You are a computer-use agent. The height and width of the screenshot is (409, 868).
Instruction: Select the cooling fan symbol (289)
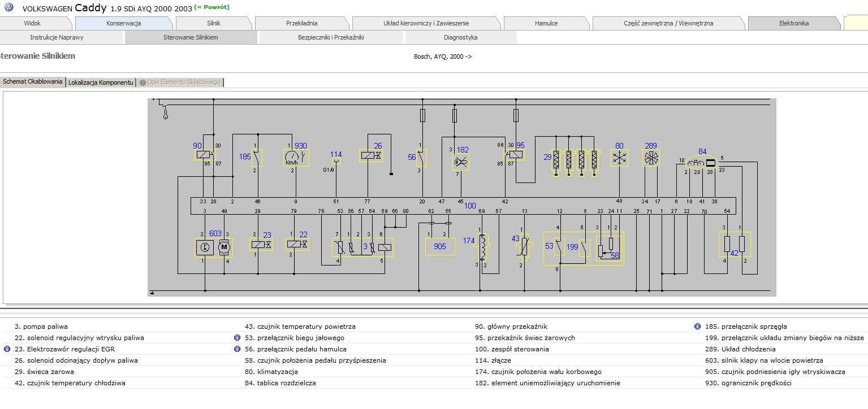651,157
